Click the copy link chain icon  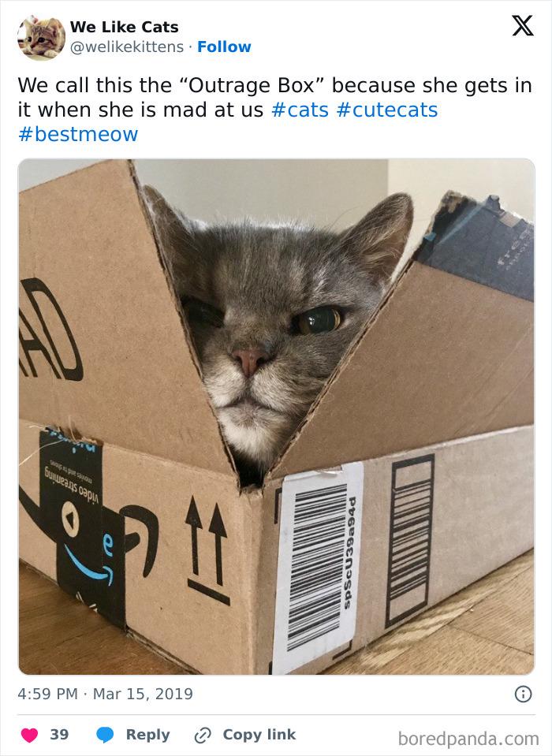[203, 736]
